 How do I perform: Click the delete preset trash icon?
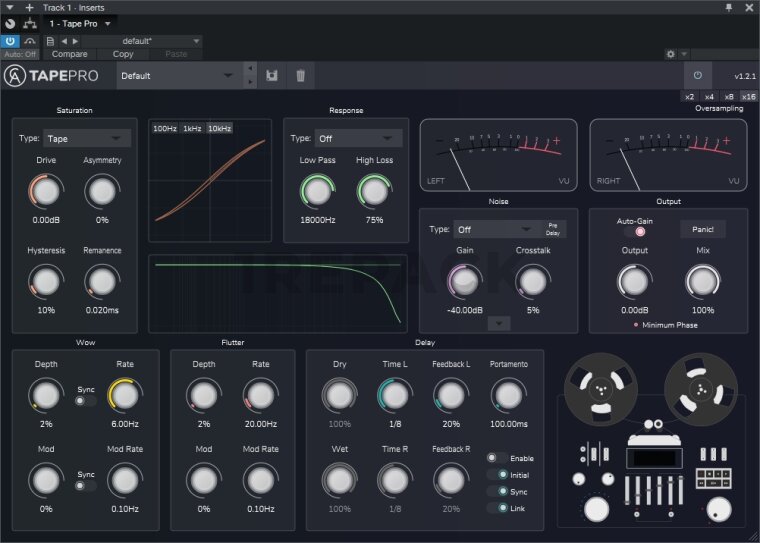pyautogui.click(x=300, y=75)
